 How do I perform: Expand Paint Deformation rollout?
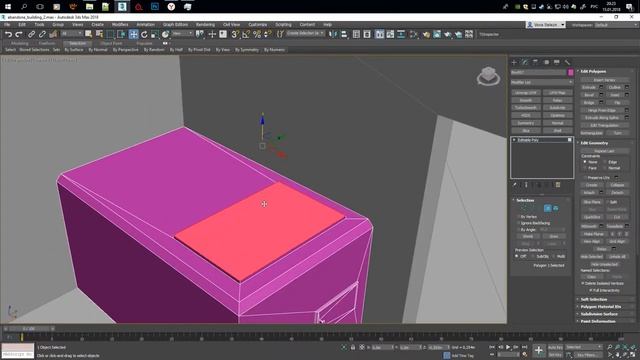(x=605, y=321)
